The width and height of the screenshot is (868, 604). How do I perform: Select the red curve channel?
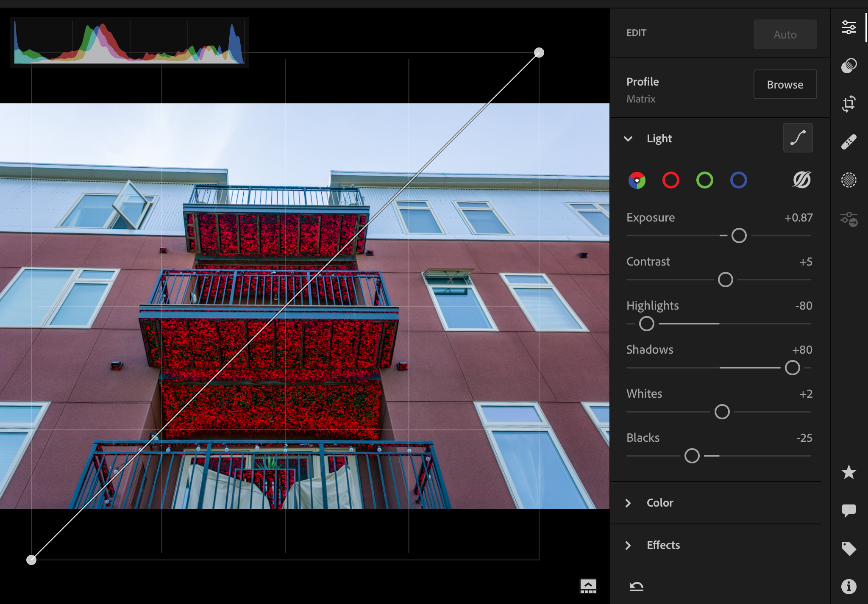click(670, 180)
